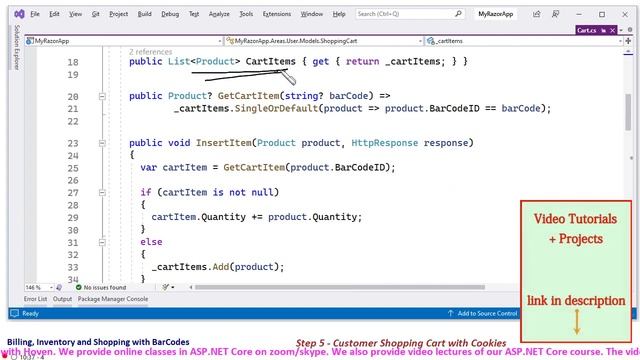This screenshot has height=360, width=640.
Task: Collapse the if block at line 27
Action: click(102, 193)
